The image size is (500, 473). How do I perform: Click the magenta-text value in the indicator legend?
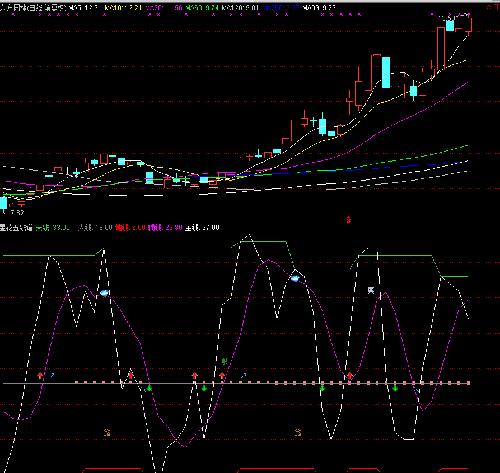(165, 228)
